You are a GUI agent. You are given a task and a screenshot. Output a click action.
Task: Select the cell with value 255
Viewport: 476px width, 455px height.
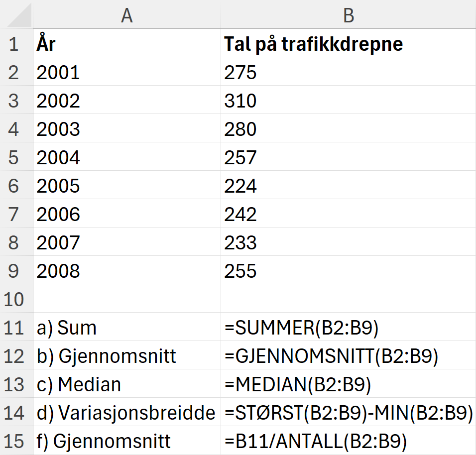tap(349, 270)
